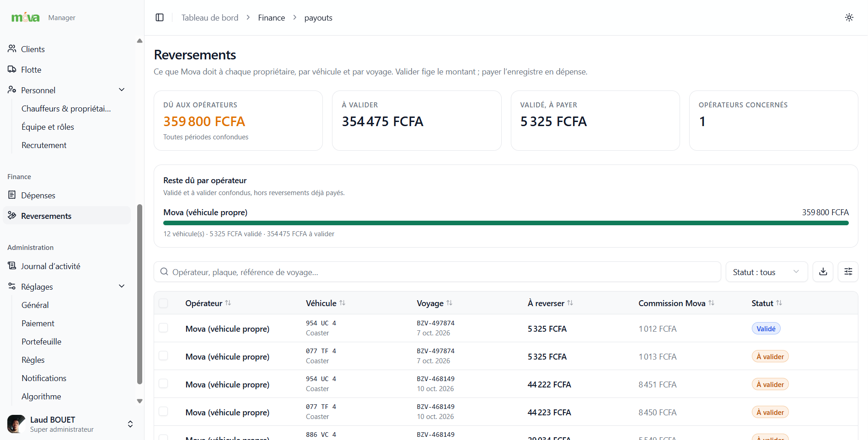Click the Journal d'activité log icon
This screenshot has width=868, height=440.
[x=12, y=265]
